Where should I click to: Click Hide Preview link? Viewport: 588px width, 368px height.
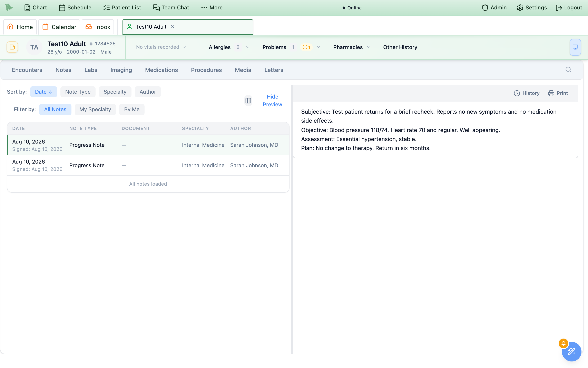click(x=272, y=101)
